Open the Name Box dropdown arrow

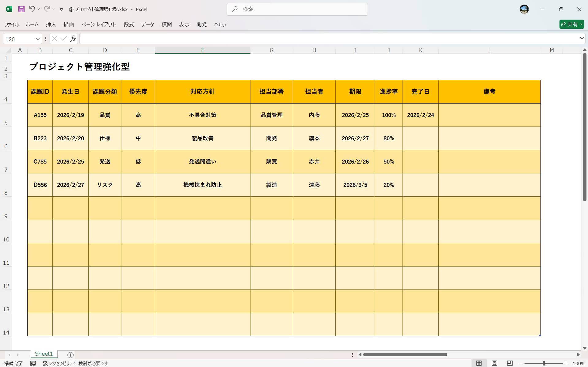click(38, 39)
